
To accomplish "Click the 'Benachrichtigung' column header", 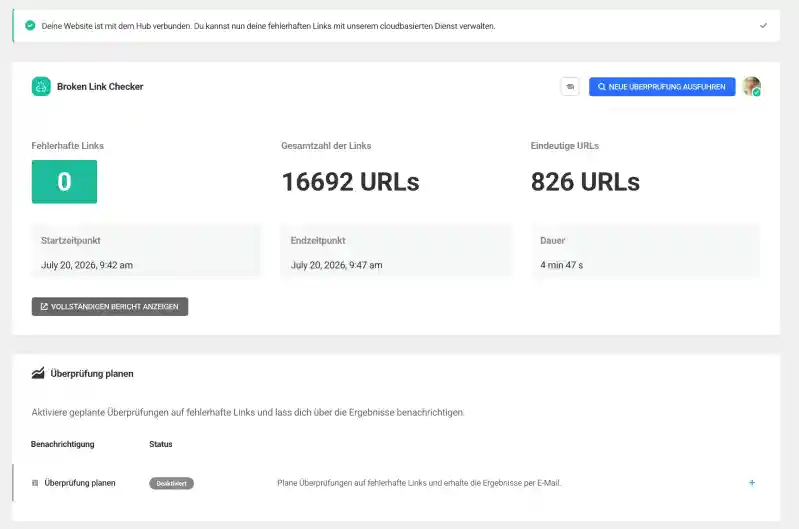I will point(62,444).
